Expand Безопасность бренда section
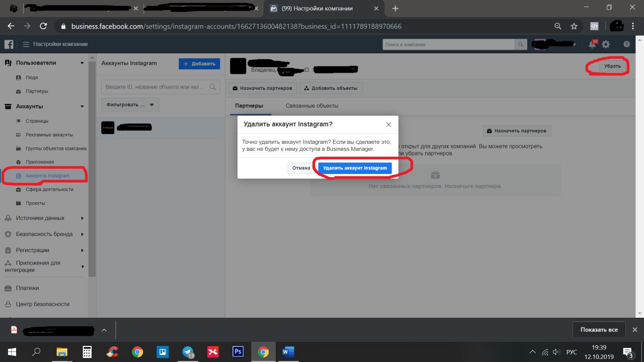The width and height of the screenshot is (644, 362). 83,234
